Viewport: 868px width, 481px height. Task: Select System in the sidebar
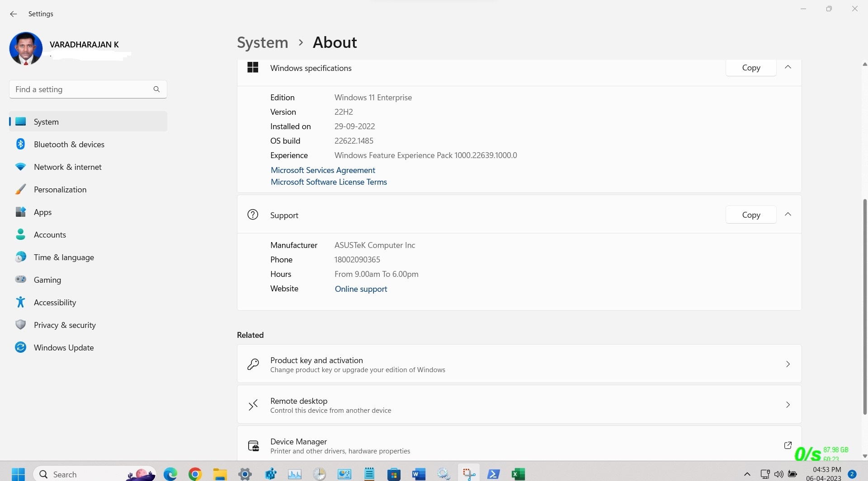coord(88,121)
